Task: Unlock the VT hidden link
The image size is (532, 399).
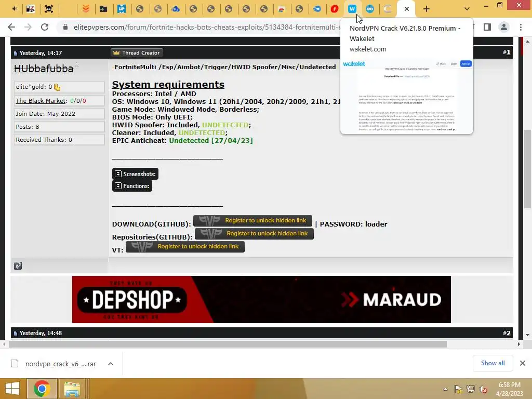Action: pos(185,246)
